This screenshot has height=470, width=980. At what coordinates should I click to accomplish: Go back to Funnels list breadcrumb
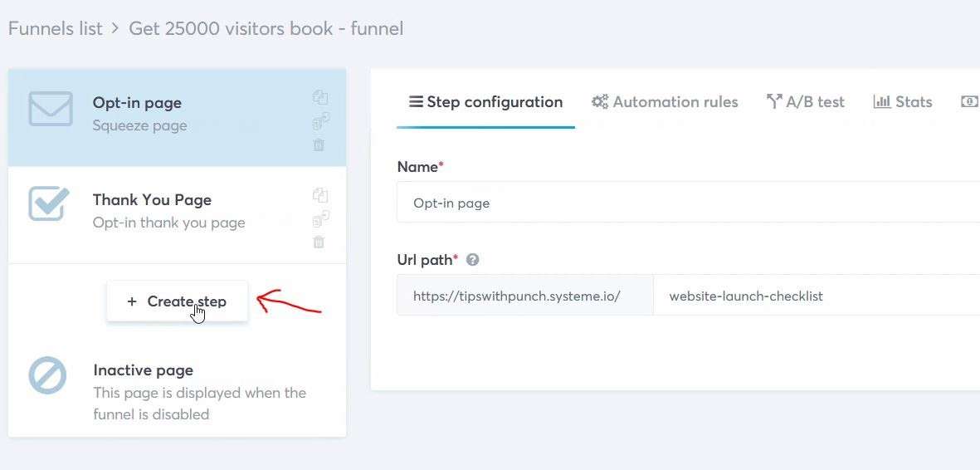pyautogui.click(x=55, y=28)
